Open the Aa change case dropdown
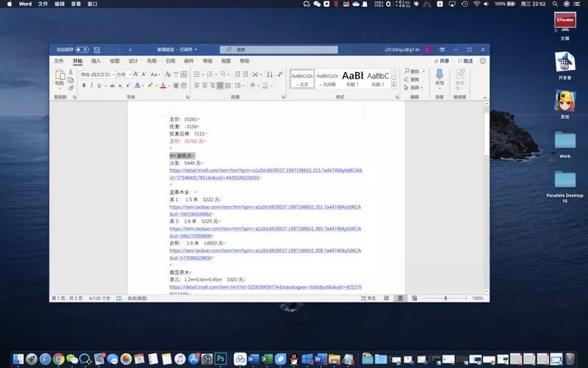This screenshot has width=588, height=368. point(155,74)
